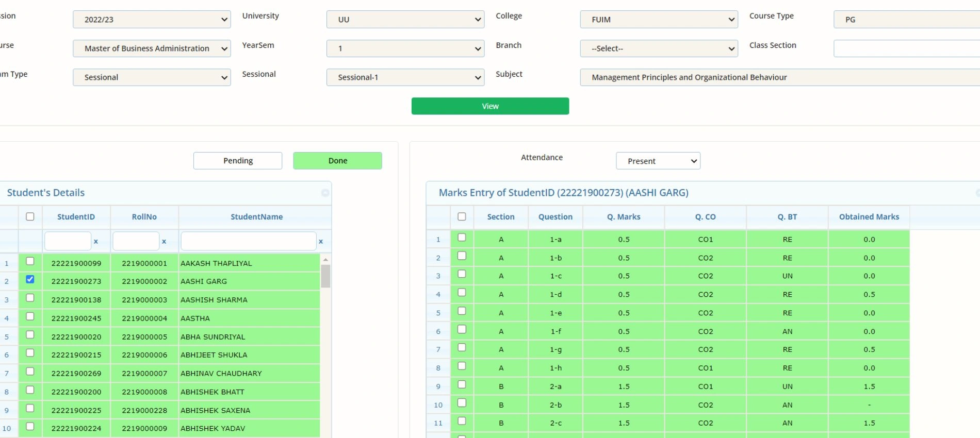Tick checkbox for AAKASH THAPLIYAL
980x438 pixels.
pyautogui.click(x=30, y=261)
